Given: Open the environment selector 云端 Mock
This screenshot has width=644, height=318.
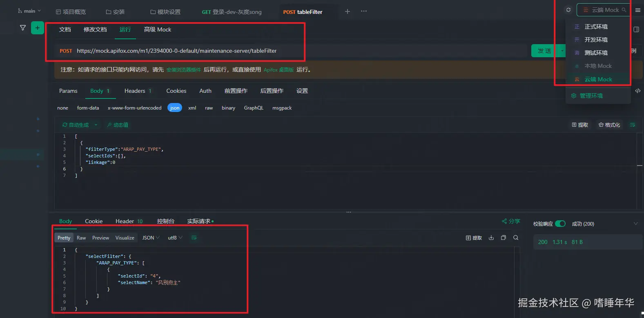Looking at the screenshot, I should (603, 10).
